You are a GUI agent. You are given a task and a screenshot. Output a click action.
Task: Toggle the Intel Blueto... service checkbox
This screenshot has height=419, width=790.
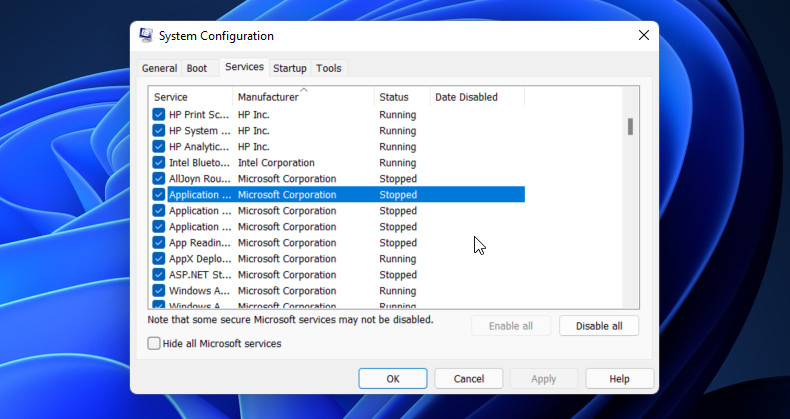(159, 163)
